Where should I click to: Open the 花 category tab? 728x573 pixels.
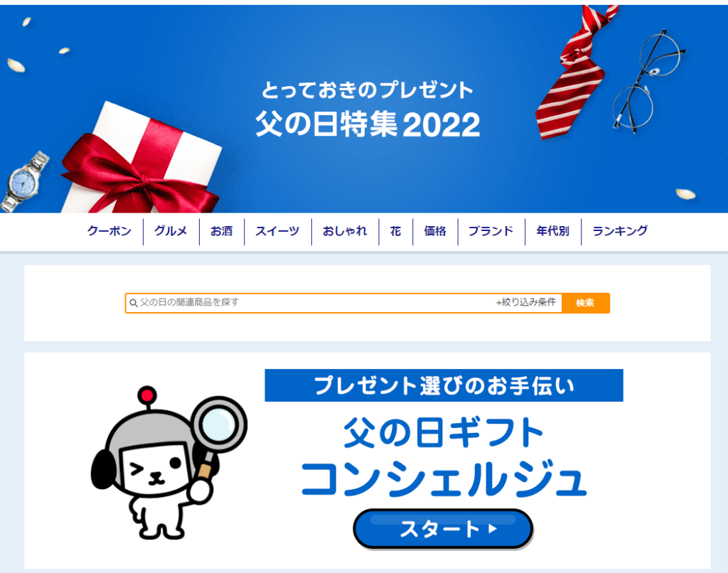[x=395, y=231]
